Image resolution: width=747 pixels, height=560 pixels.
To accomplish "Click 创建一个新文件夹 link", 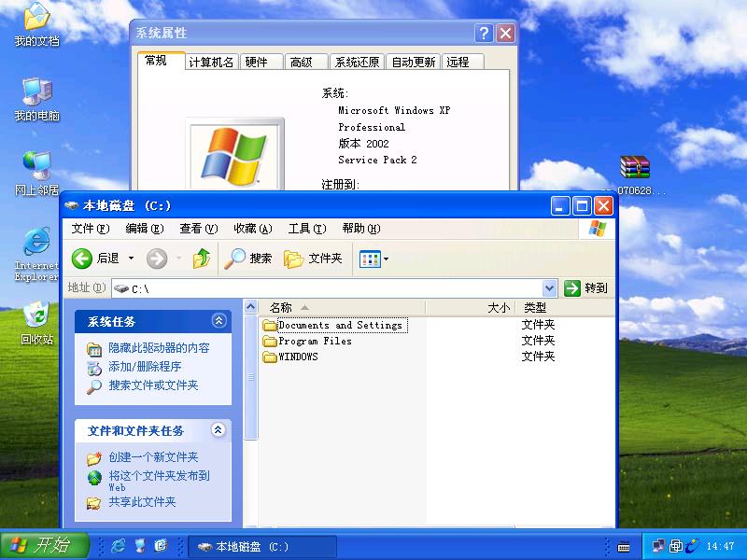I will [153, 457].
